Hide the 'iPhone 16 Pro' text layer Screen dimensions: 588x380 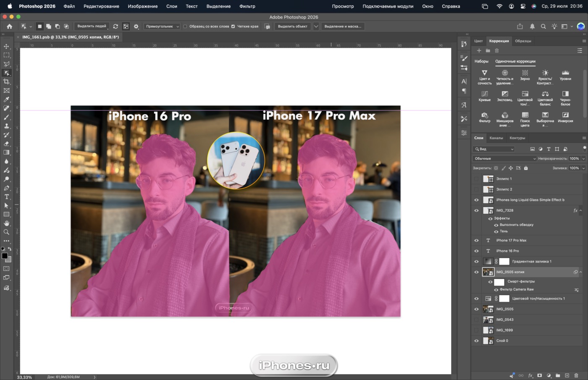click(x=476, y=251)
